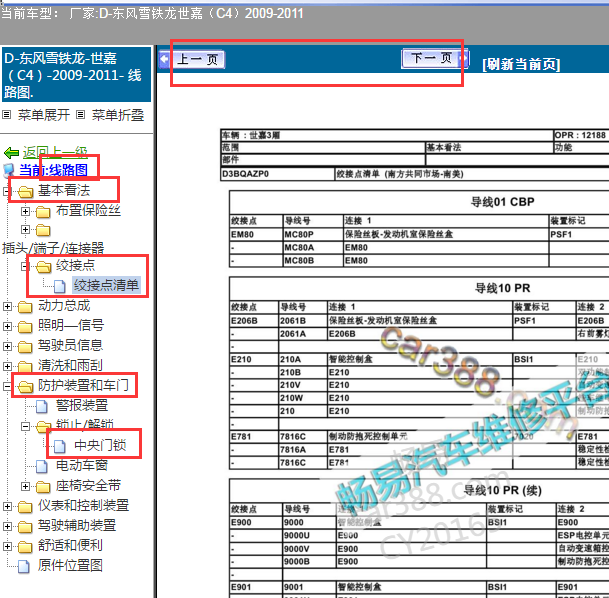Click the 动力总成 folder icon
This screenshot has height=598, width=609.
25,307
